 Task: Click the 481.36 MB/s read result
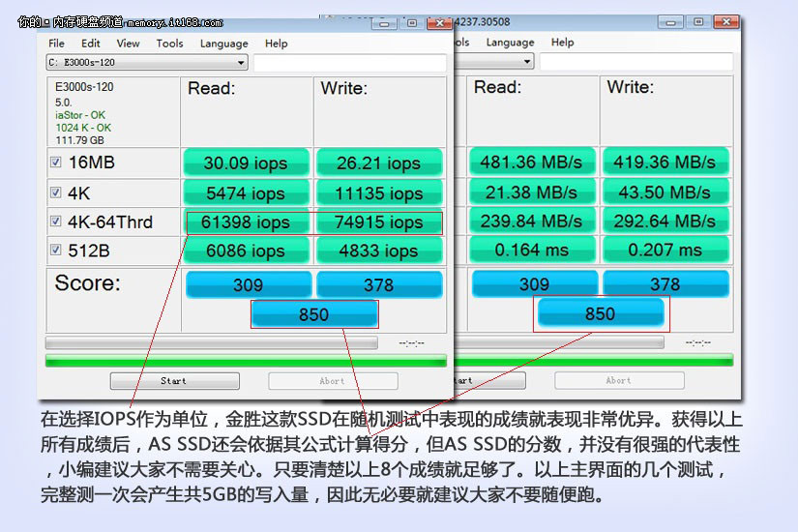point(532,162)
